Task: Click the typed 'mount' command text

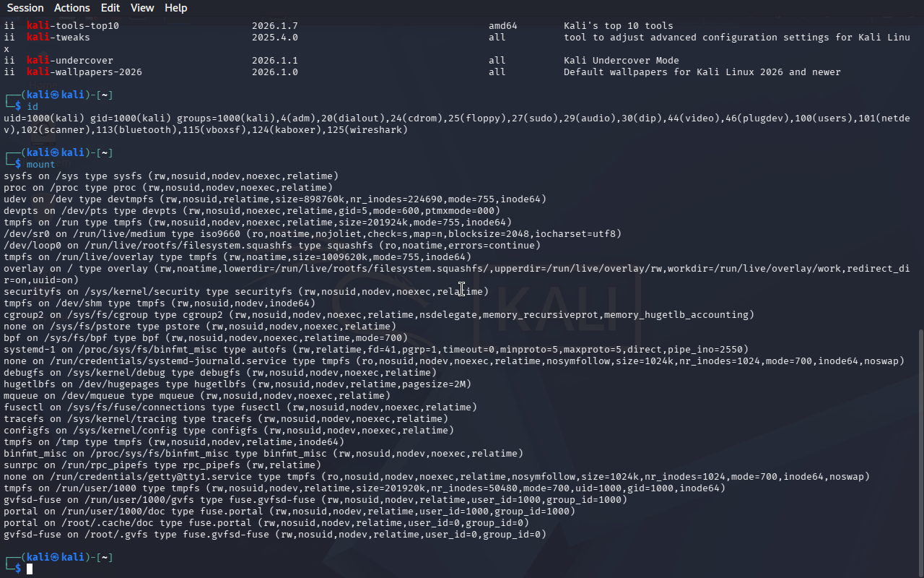Action: click(x=40, y=165)
